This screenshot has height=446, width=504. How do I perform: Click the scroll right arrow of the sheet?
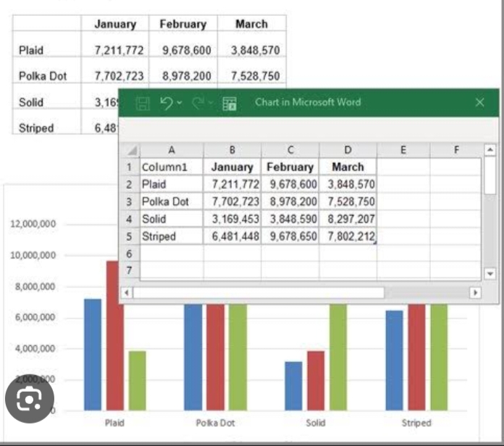pyautogui.click(x=475, y=293)
